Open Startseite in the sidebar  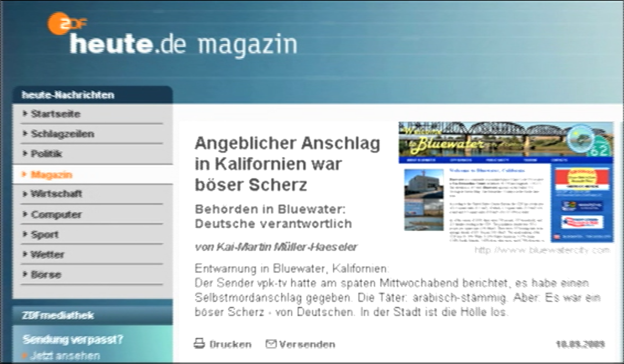[56, 114]
